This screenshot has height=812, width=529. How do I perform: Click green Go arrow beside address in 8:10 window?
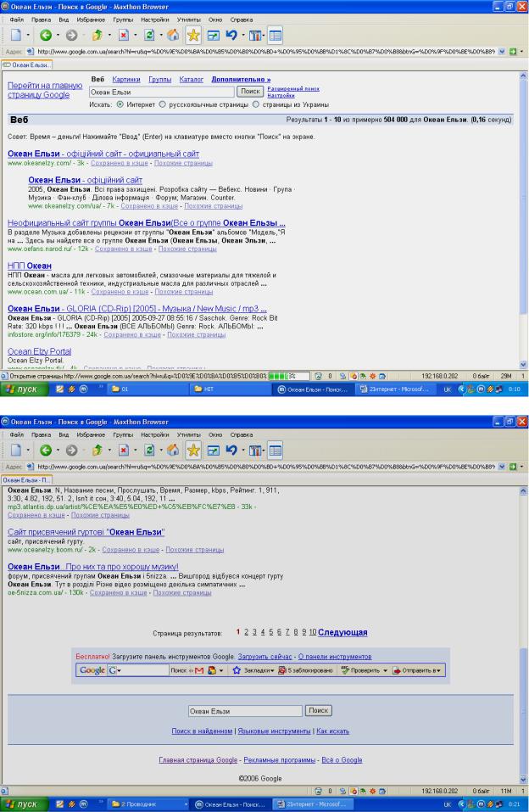(x=513, y=52)
